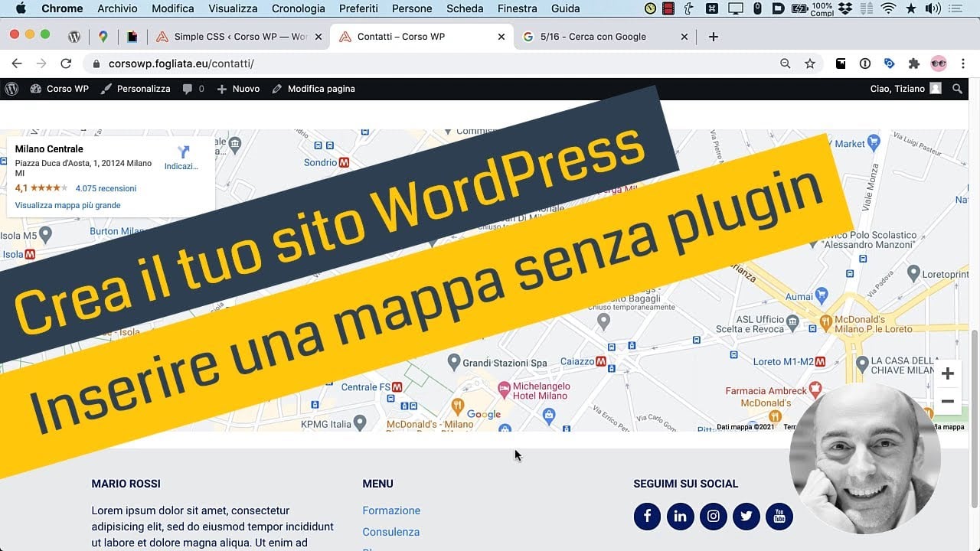Open the Visualizza menu
This screenshot has height=551, width=980.
pos(233,8)
